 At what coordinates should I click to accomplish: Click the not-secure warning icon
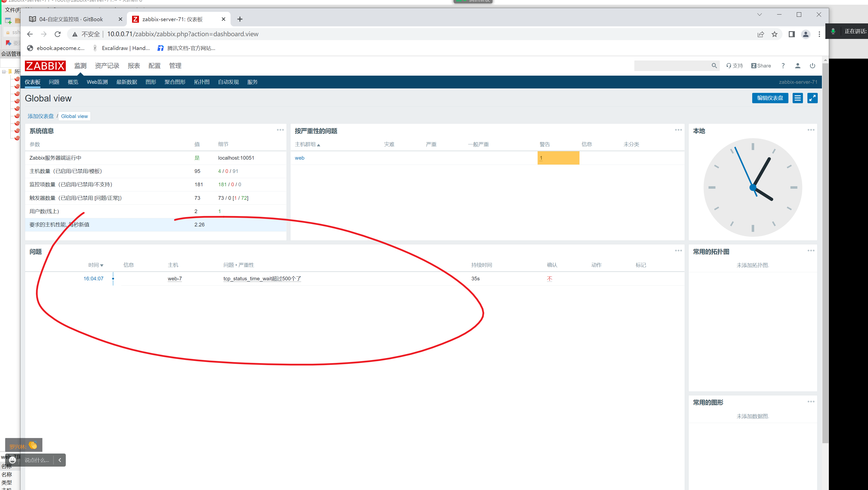tap(75, 34)
